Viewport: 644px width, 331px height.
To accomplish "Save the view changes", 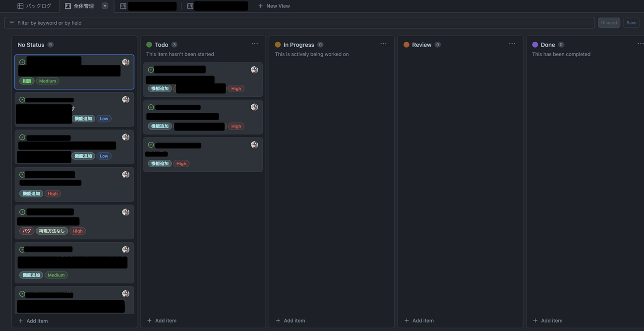I will (631, 23).
